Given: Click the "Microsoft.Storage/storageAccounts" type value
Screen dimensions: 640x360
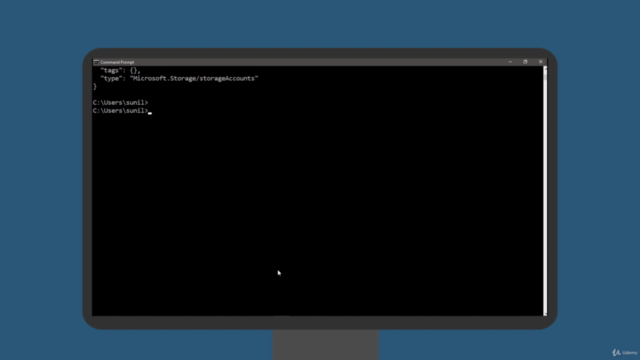Looking at the screenshot, I should click(194, 78).
